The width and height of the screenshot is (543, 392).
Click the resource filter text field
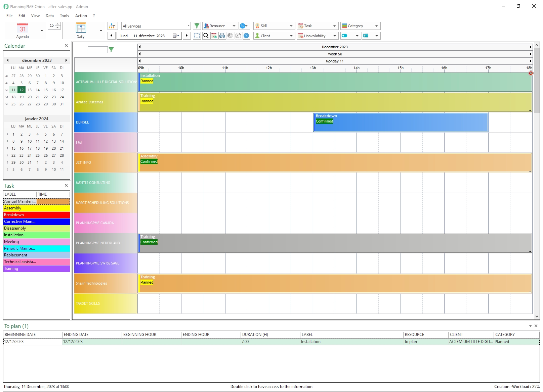(97, 50)
